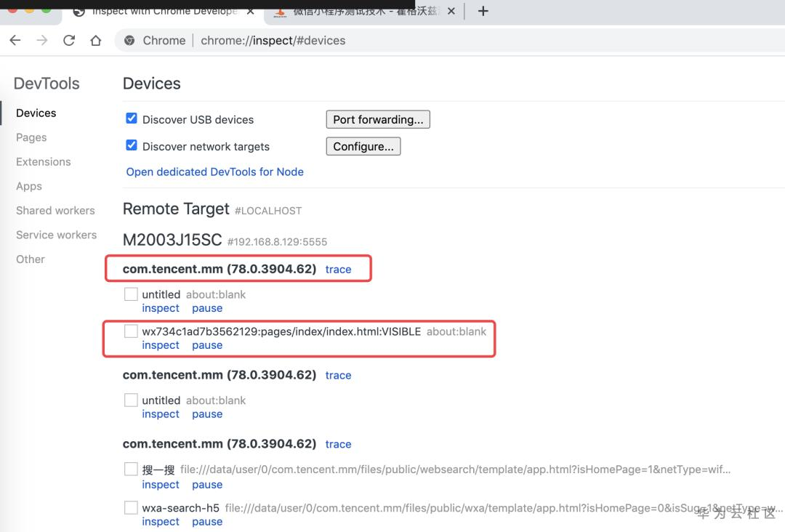Viewport: 785px width, 532px height.
Task: Close the second browser tab
Action: (x=451, y=11)
